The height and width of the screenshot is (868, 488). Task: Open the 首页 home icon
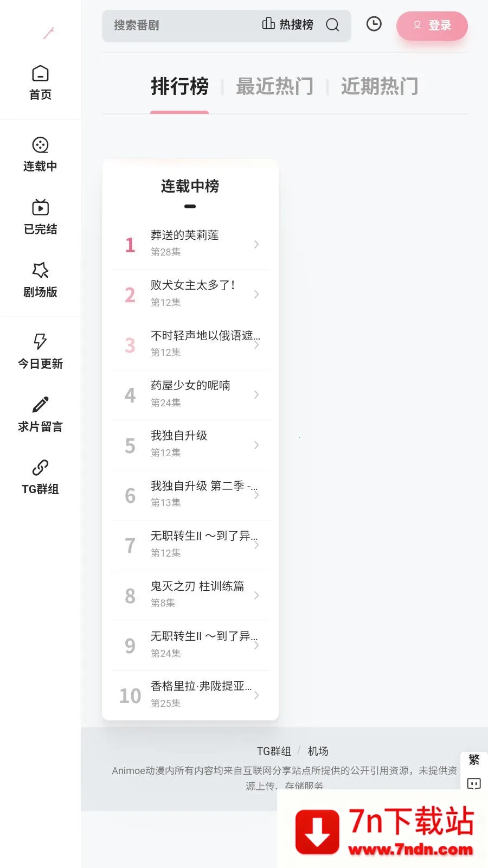tap(40, 73)
